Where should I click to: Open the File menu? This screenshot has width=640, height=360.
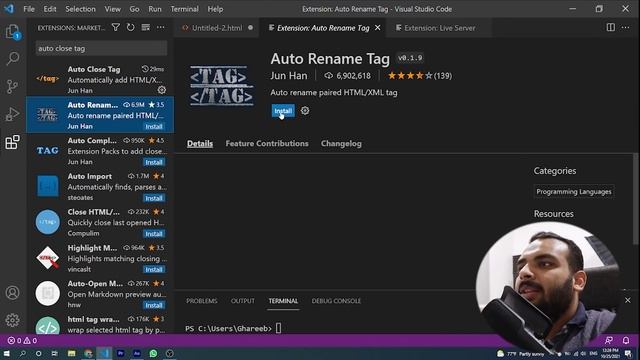click(29, 9)
